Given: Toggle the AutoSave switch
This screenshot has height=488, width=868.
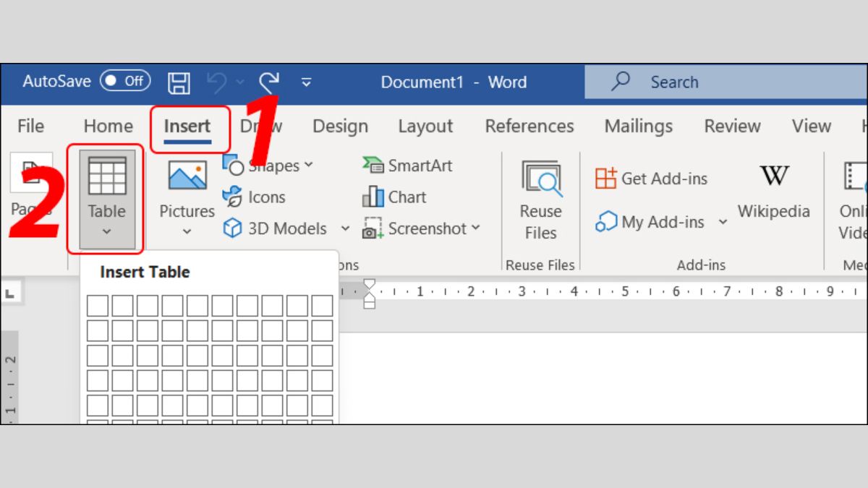Looking at the screenshot, I should (x=124, y=81).
